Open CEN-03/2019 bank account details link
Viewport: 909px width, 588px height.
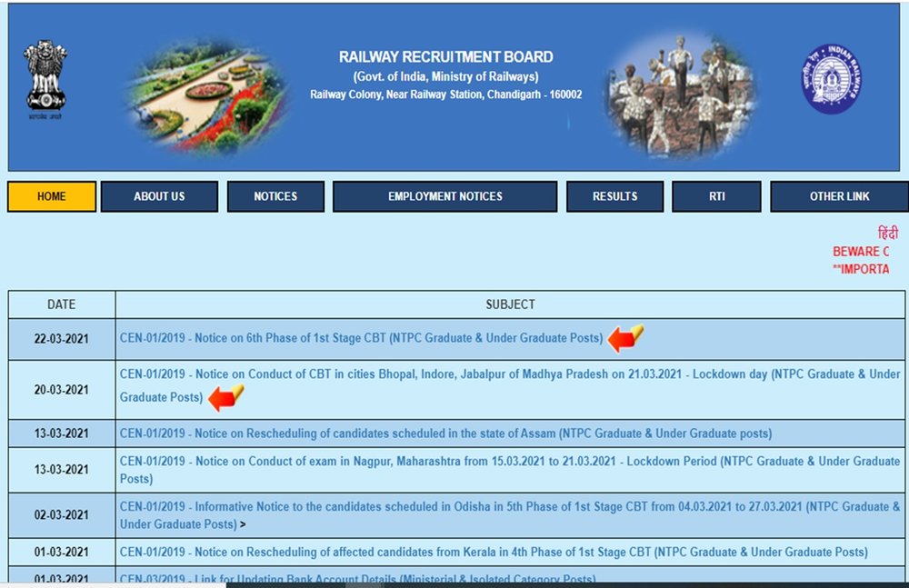(x=357, y=579)
